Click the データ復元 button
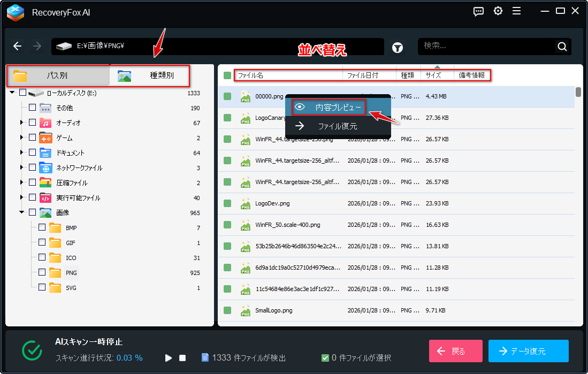Image resolution: width=588 pixels, height=374 pixels. [528, 351]
